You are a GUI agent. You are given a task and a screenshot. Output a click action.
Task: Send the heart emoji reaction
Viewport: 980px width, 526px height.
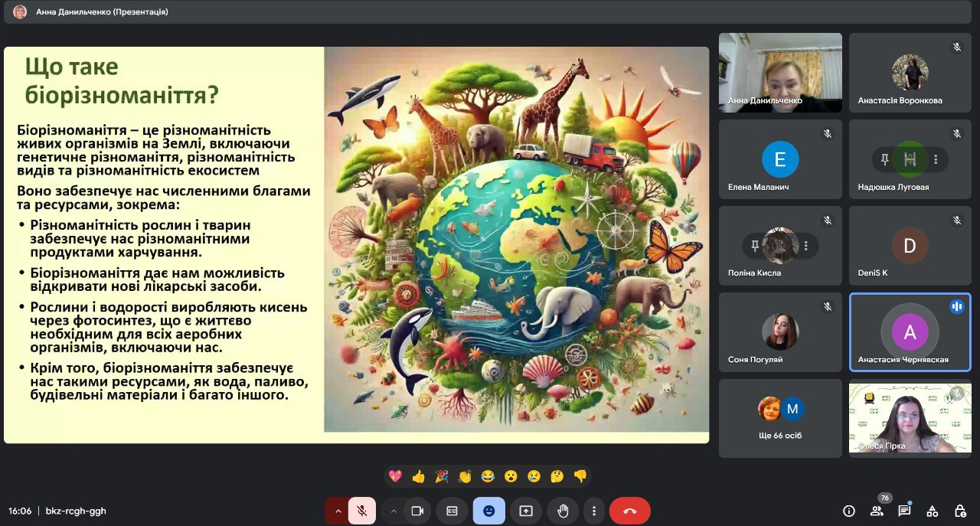coord(395,476)
